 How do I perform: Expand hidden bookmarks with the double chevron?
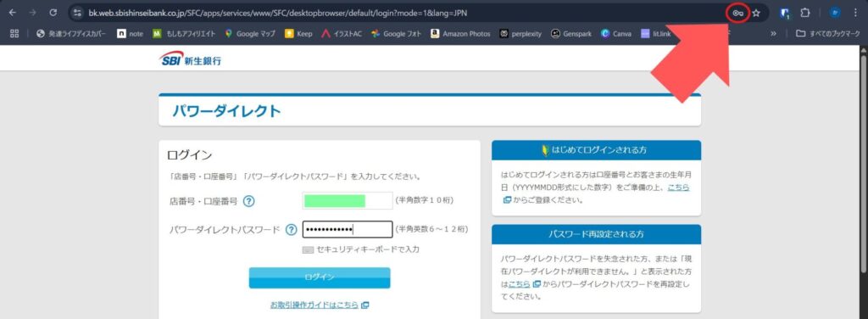[773, 34]
